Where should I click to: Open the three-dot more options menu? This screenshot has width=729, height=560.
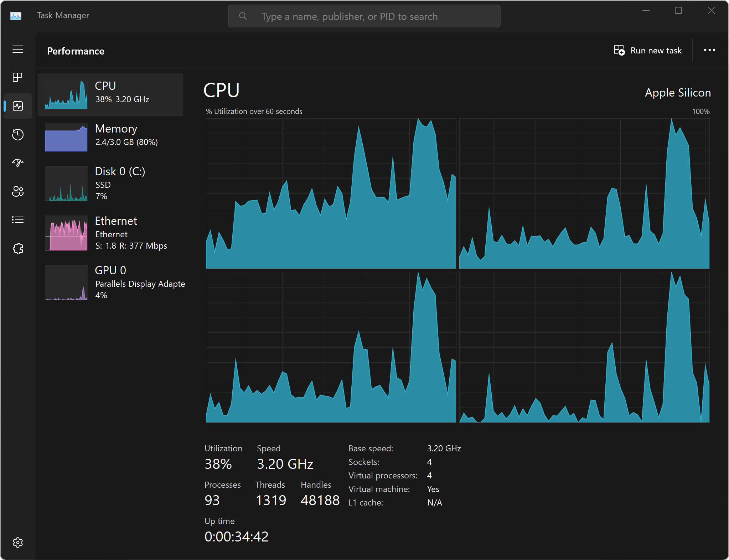710,50
